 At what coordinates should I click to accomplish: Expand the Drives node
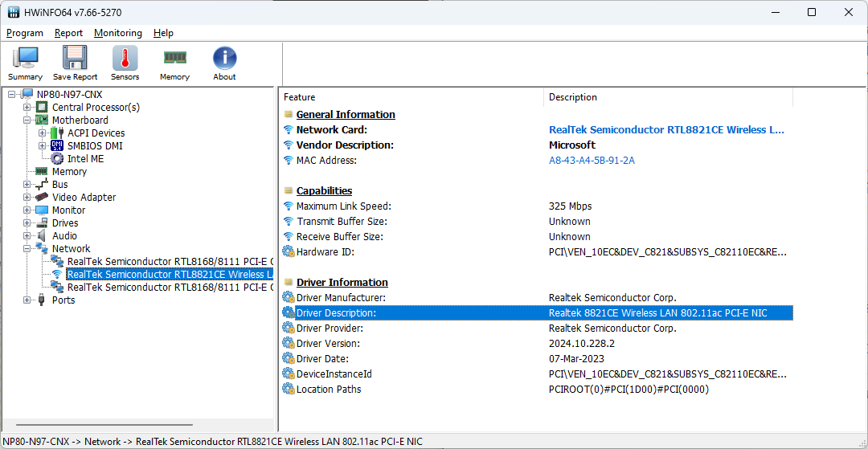point(27,222)
